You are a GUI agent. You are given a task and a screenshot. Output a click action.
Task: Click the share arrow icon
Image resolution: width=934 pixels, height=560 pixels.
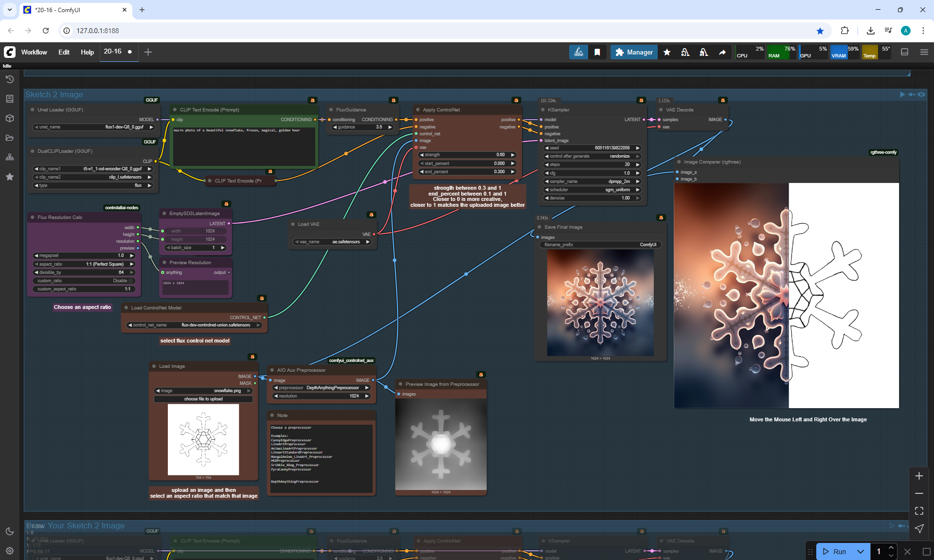722,52
